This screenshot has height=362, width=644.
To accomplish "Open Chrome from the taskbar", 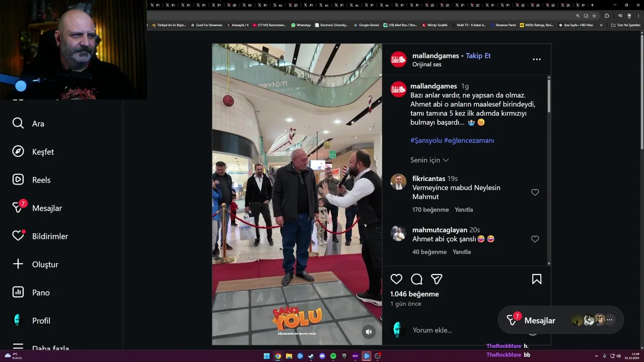I will [x=278, y=356].
